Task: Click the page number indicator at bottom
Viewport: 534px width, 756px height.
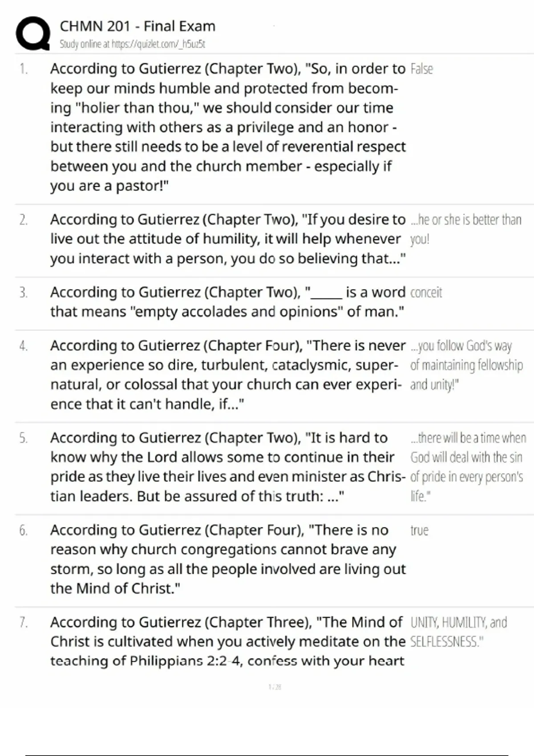Action: (x=275, y=687)
